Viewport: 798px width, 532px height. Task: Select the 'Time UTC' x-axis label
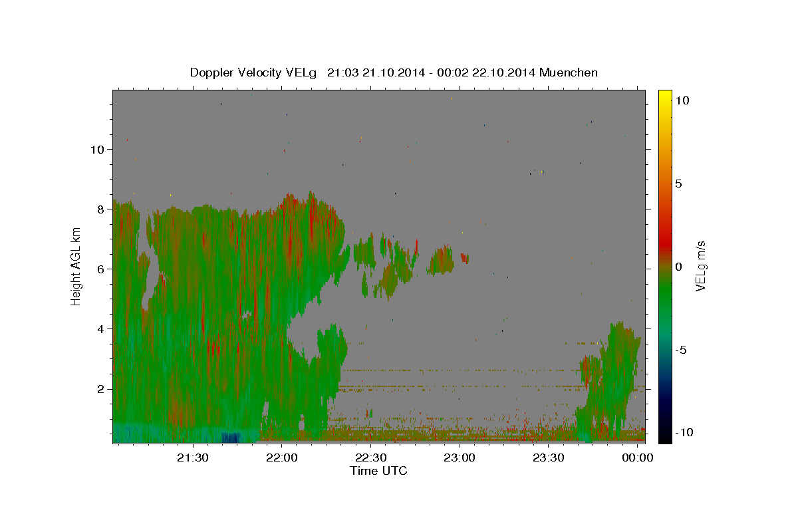378,471
